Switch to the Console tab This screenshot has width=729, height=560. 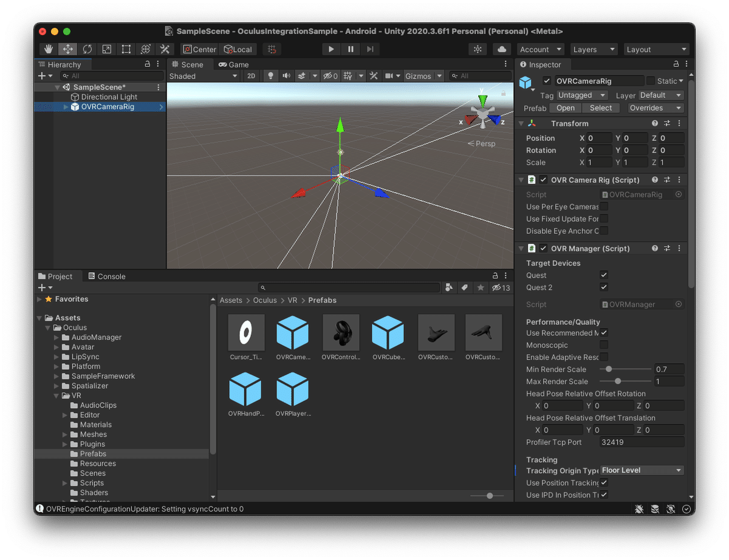tap(107, 276)
